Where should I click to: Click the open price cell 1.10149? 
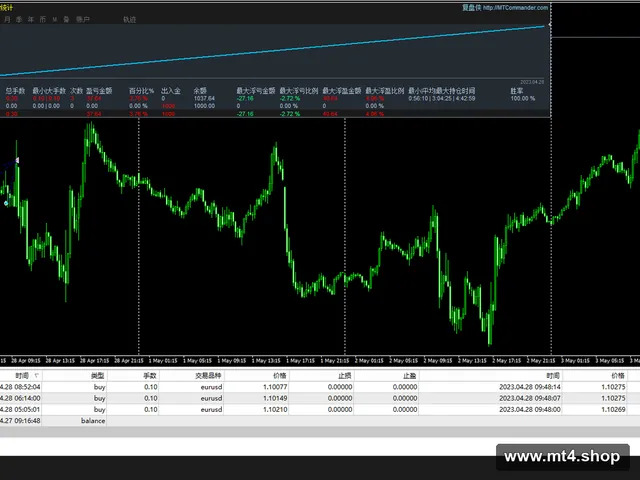275,398
